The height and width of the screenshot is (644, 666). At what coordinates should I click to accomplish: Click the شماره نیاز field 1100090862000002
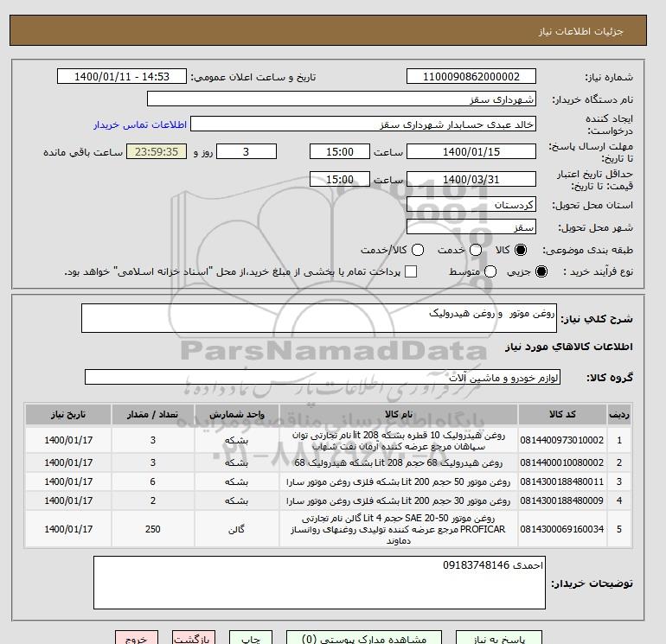pyautogui.click(x=471, y=76)
